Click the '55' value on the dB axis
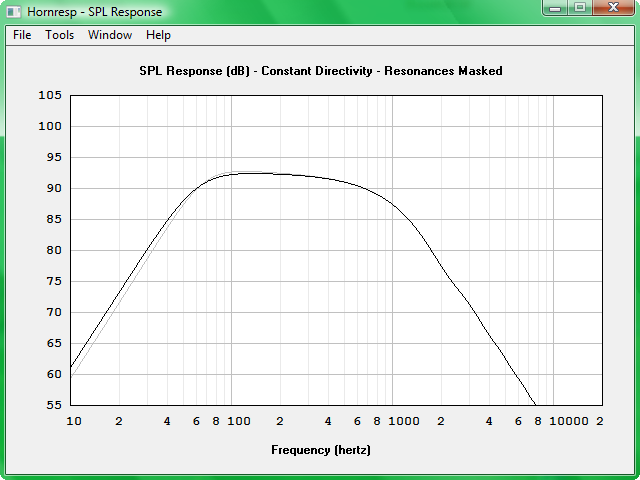 click(54, 405)
